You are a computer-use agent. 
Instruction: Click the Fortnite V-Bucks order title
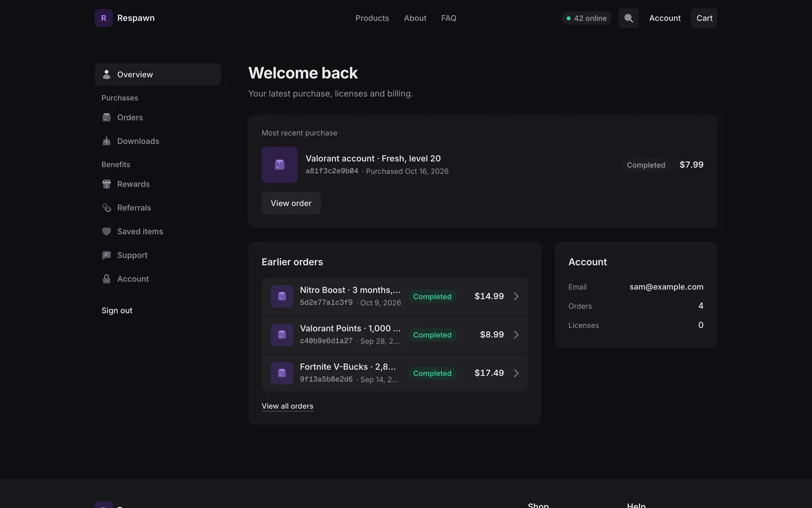click(348, 367)
